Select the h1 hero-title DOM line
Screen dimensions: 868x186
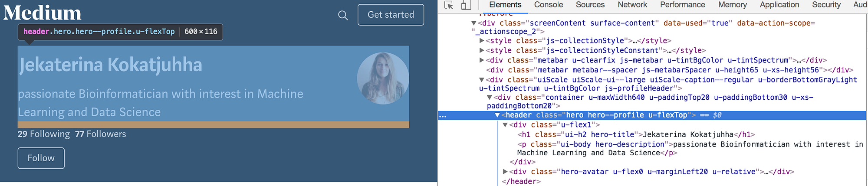(636, 134)
